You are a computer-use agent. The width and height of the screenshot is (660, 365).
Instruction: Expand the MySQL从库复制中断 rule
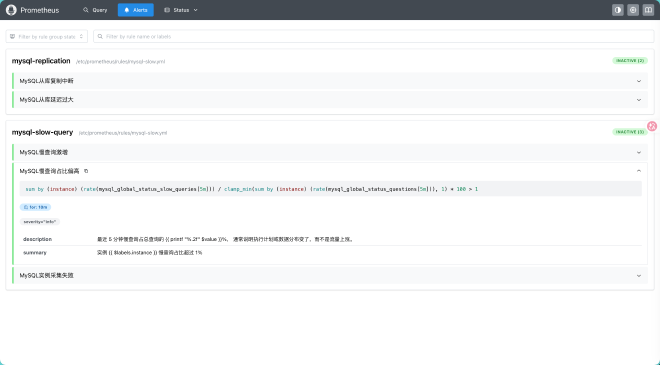(x=330, y=81)
